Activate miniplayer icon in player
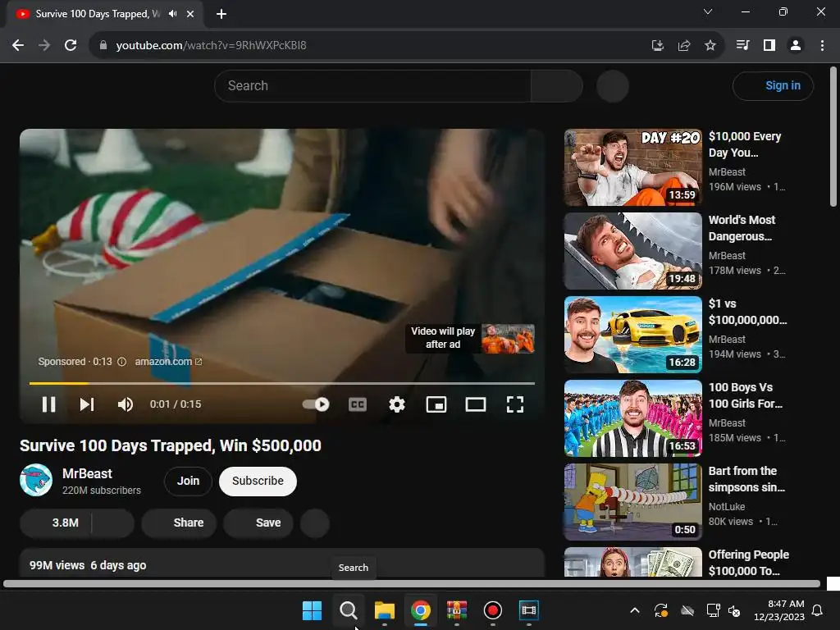This screenshot has width=840, height=630. (x=436, y=404)
